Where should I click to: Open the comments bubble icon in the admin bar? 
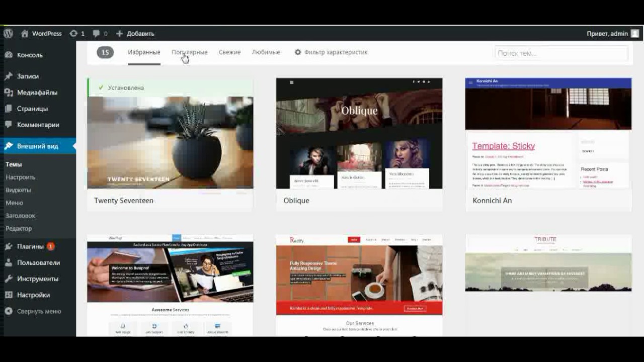click(x=96, y=34)
